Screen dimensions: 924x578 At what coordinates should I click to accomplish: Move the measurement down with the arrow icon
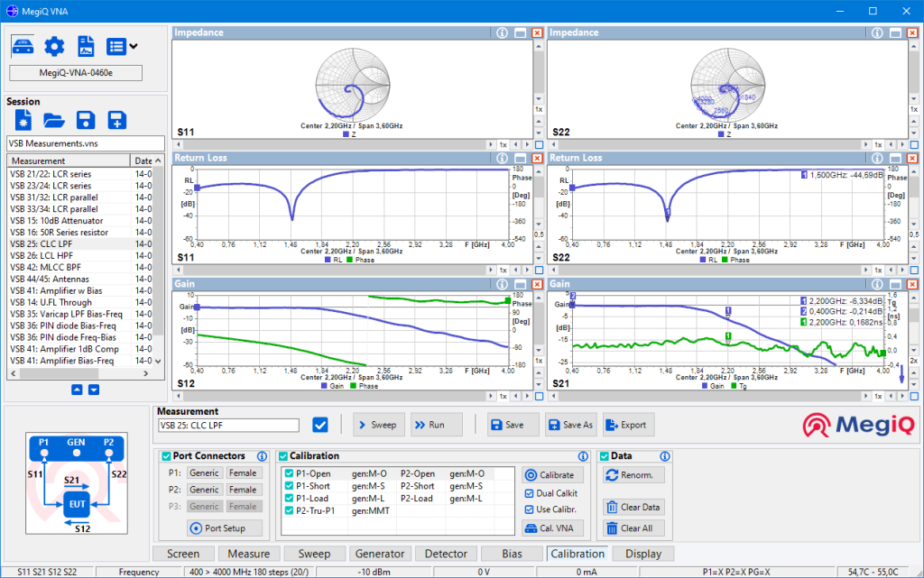(x=94, y=390)
